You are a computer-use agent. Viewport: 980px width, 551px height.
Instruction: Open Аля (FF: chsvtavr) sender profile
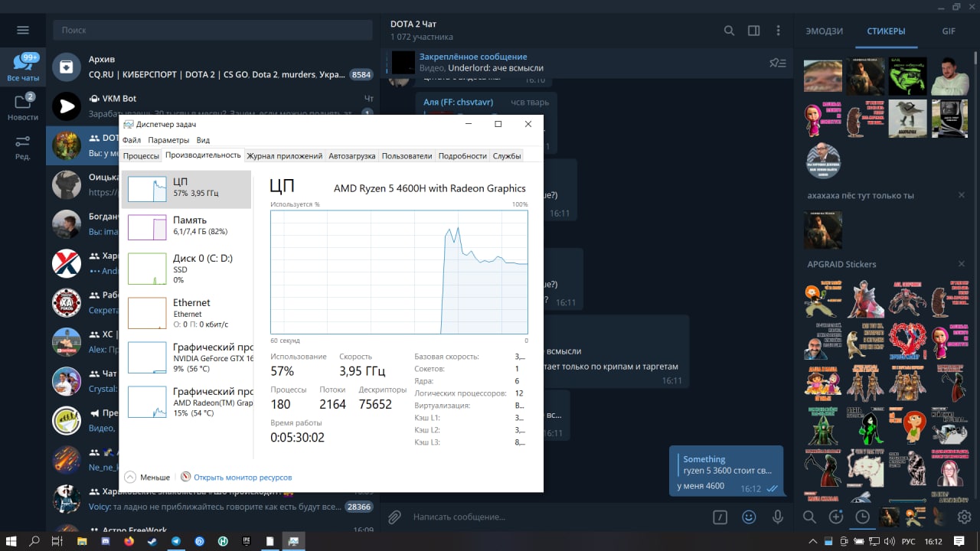[458, 102]
